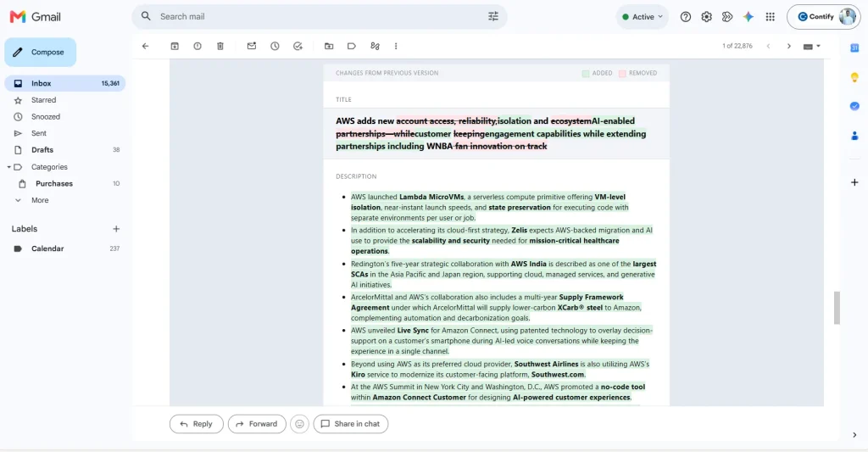Open the Labels tag icon in the toolbar
The height and width of the screenshot is (452, 868).
(x=352, y=46)
